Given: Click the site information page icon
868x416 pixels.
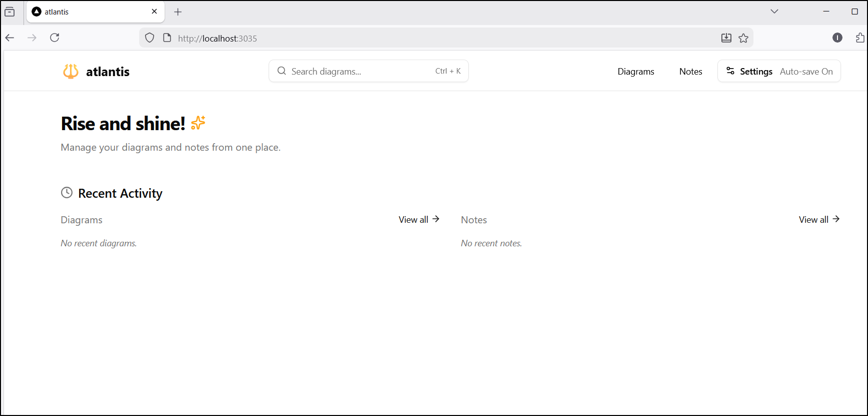Looking at the screenshot, I should (x=167, y=38).
